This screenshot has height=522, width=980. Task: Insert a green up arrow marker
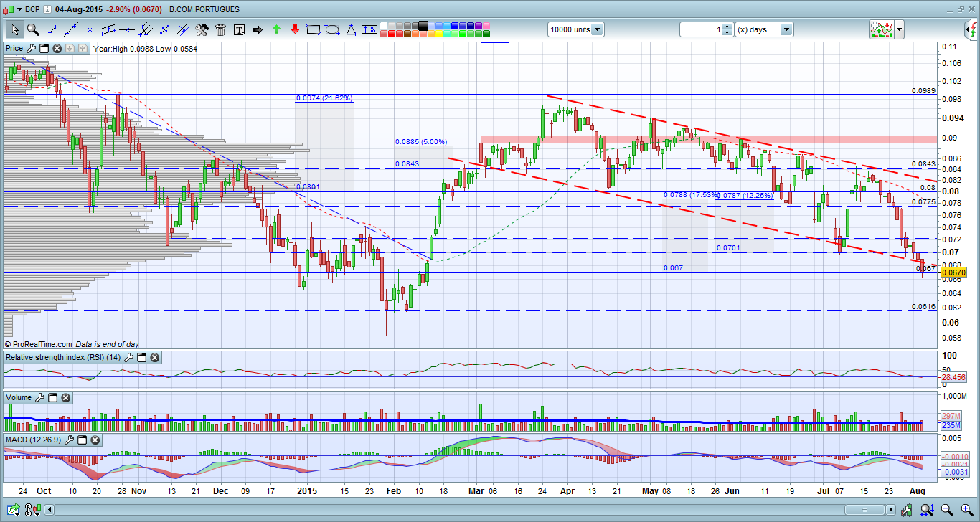[x=276, y=29]
